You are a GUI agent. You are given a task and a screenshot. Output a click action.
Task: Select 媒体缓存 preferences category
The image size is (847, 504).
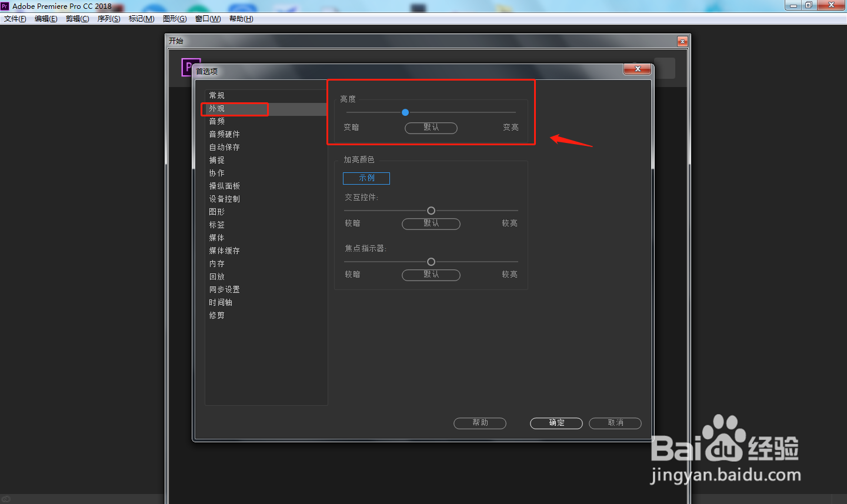266,251
